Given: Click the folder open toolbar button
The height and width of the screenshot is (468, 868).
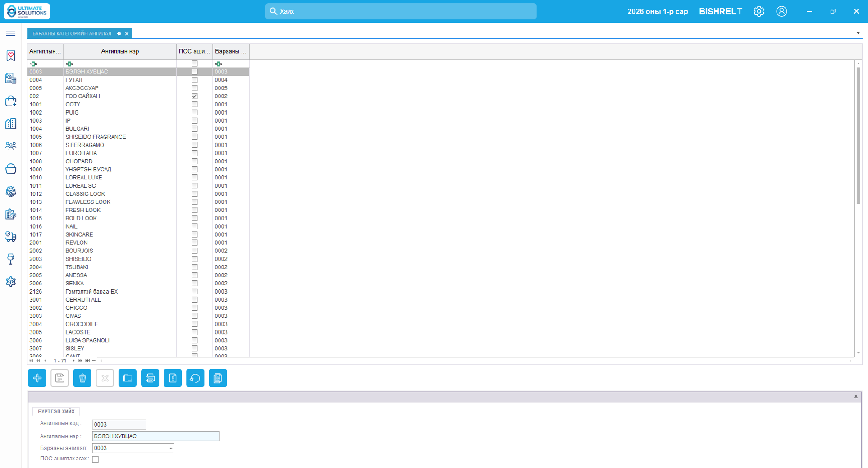Looking at the screenshot, I should click(x=128, y=378).
